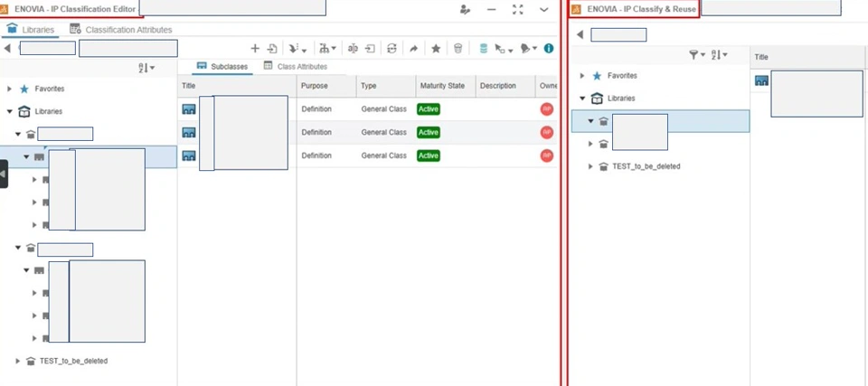Click the teal database stack icon
This screenshot has height=386, width=868.
coord(483,49)
